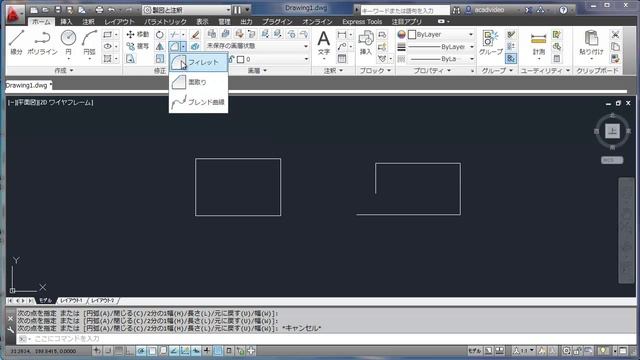The width and height of the screenshot is (640, 360).
Task: Click the keyword search input field
Action: [x=404, y=10]
